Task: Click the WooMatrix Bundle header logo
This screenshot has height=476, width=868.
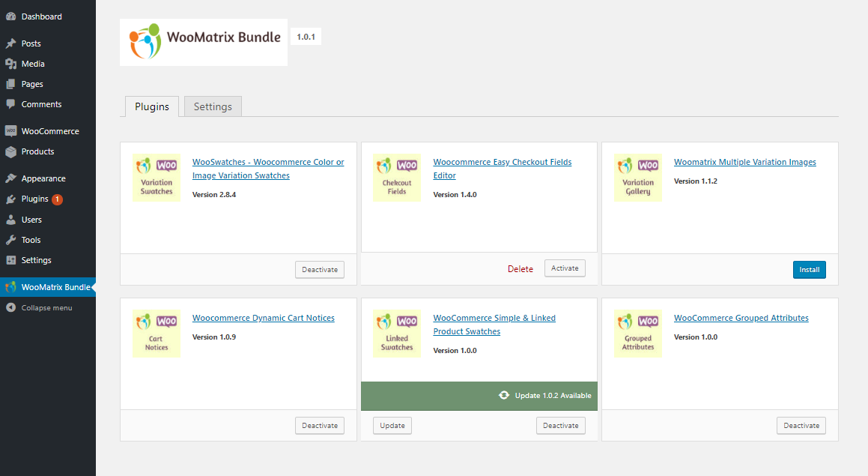Action: [x=204, y=42]
